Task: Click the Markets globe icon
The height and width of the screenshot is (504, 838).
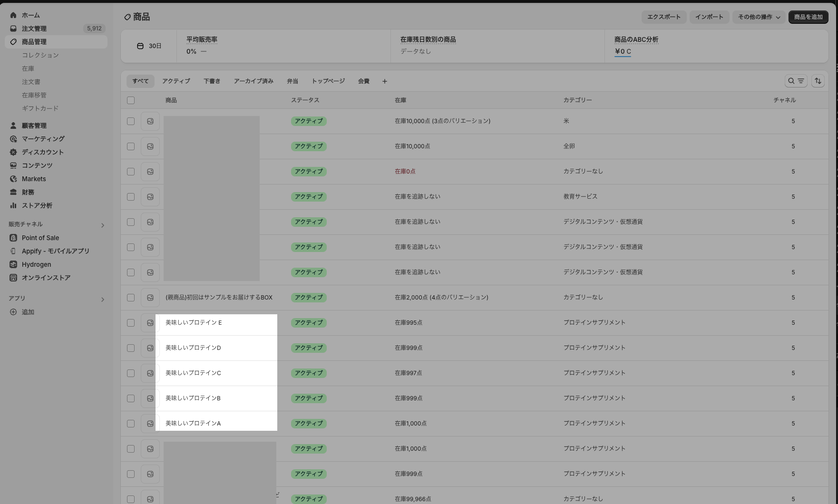Action: tap(13, 179)
